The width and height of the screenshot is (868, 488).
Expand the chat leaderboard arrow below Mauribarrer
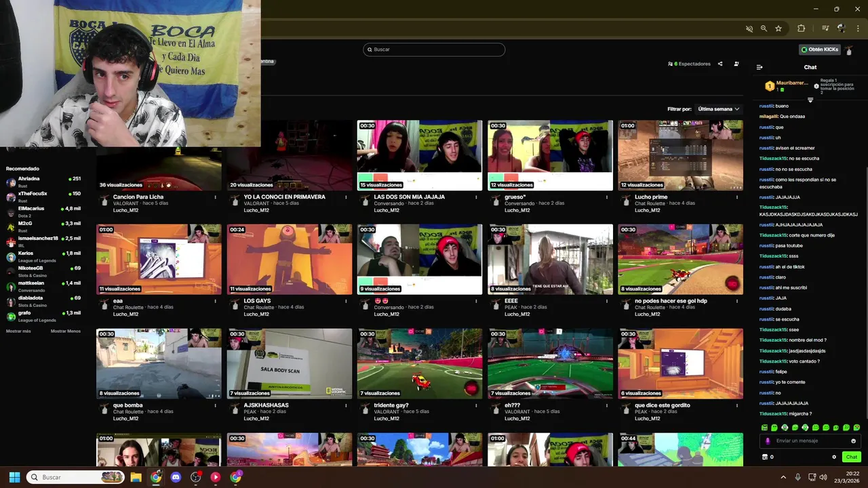click(x=810, y=100)
